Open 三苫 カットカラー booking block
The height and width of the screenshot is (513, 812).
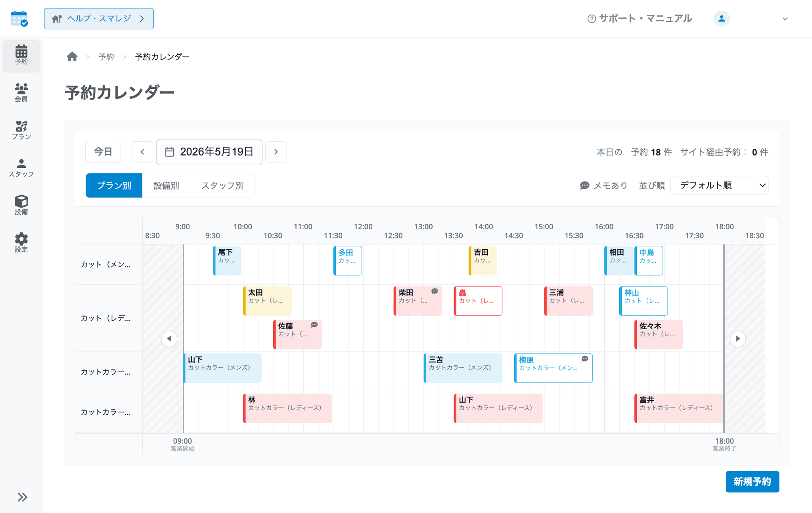click(x=463, y=368)
